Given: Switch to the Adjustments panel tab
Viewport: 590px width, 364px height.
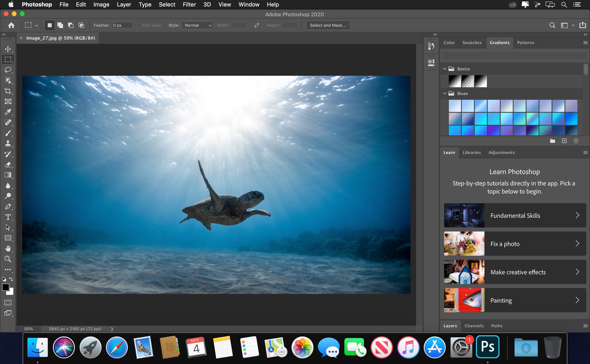Looking at the screenshot, I should click(x=501, y=152).
